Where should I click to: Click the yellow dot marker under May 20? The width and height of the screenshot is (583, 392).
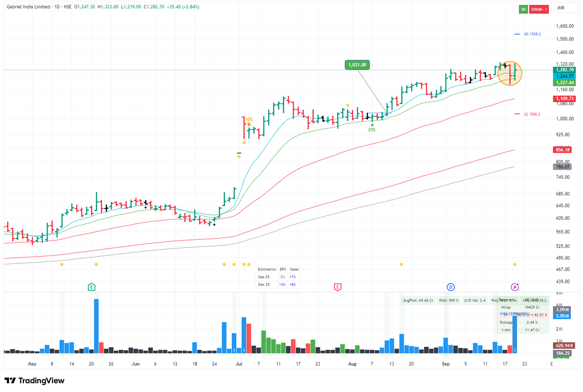click(x=96, y=264)
